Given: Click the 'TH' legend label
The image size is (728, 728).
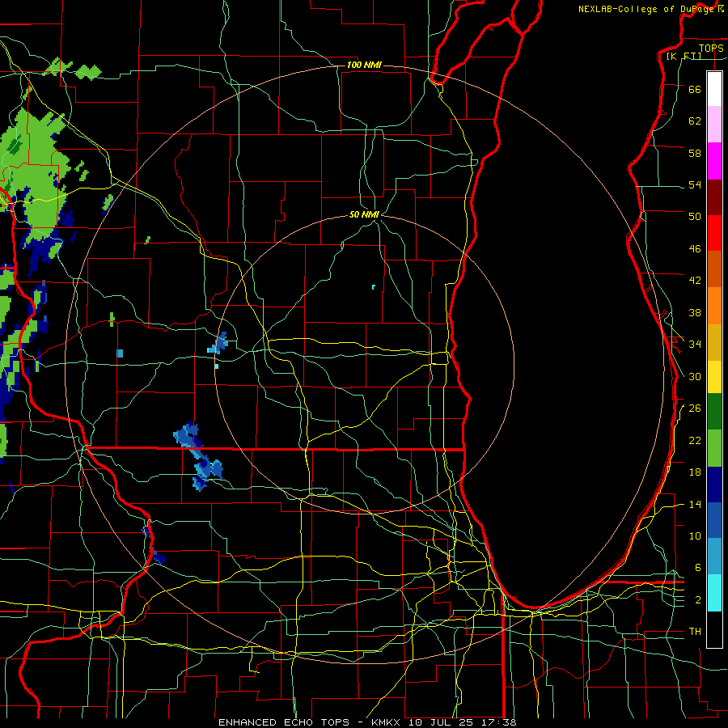Looking at the screenshot, I should 695,632.
